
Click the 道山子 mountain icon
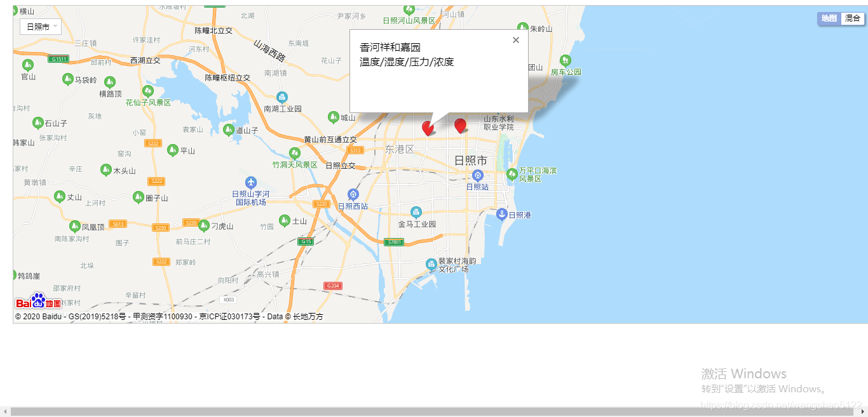coord(229,129)
